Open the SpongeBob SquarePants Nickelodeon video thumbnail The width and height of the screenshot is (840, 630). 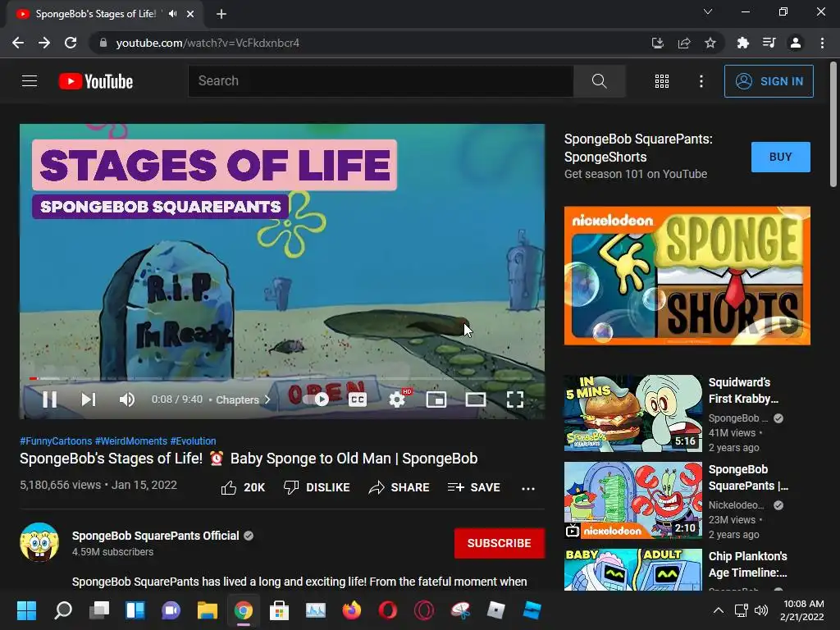pos(633,500)
